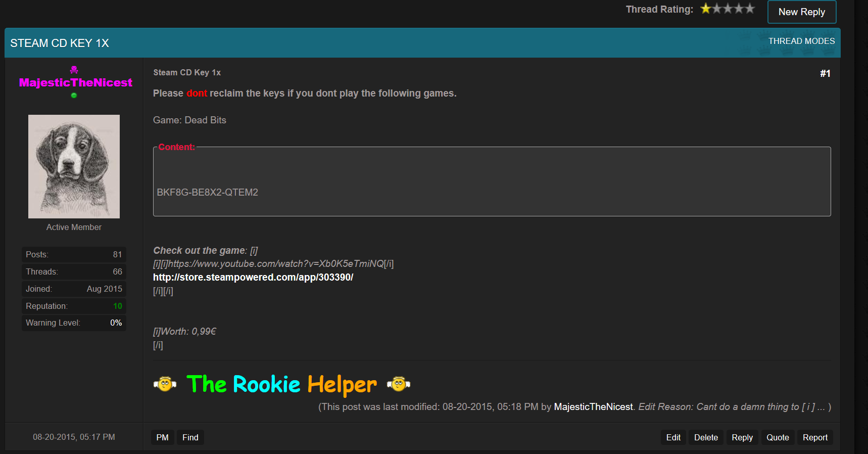Click the 'Game: Dead Bits' text
The image size is (868, 454).
coord(189,120)
